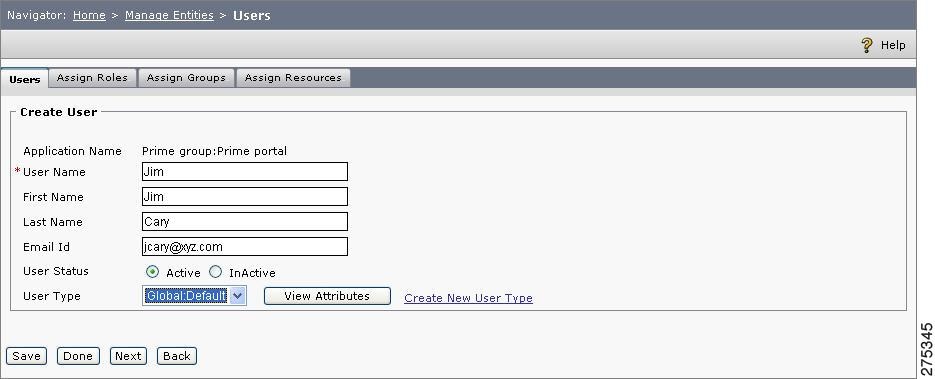
Task: Click the View Attributes button
Action: coord(327,296)
